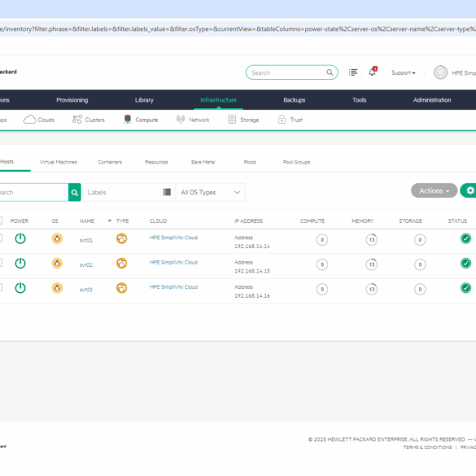Click the power icon for svt01
Image resolution: width=476 pixels, height=476 pixels.
tap(20, 238)
